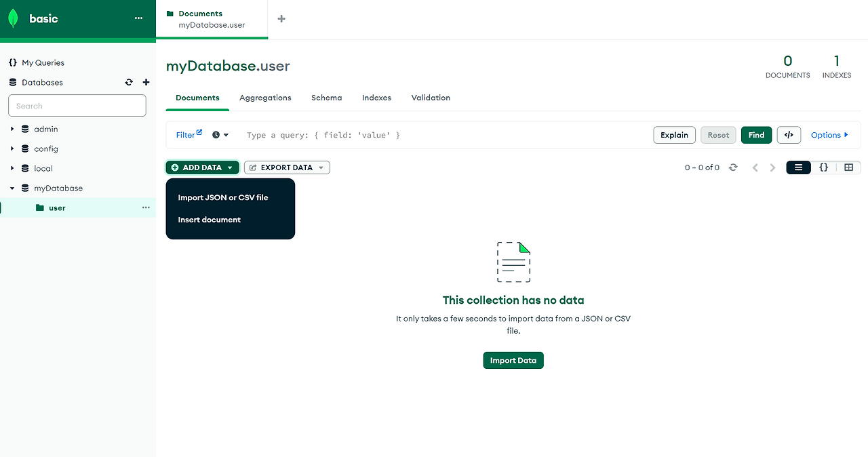Click the sidebar Search field
Image resolution: width=868 pixels, height=457 pixels.
77,105
